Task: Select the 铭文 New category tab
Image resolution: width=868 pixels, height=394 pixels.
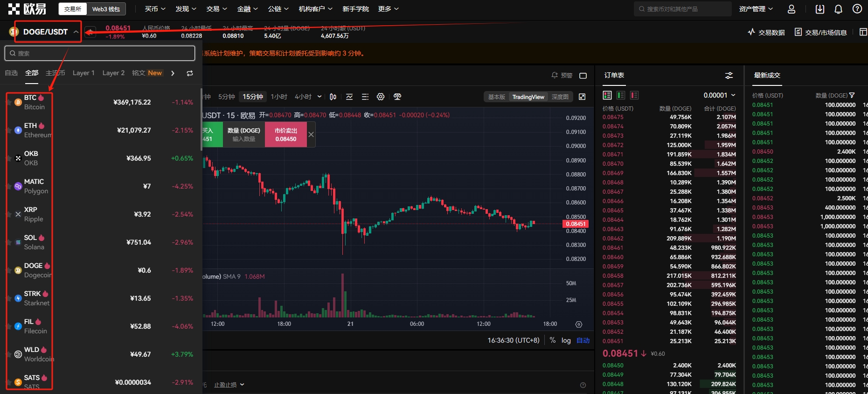Action: point(147,73)
